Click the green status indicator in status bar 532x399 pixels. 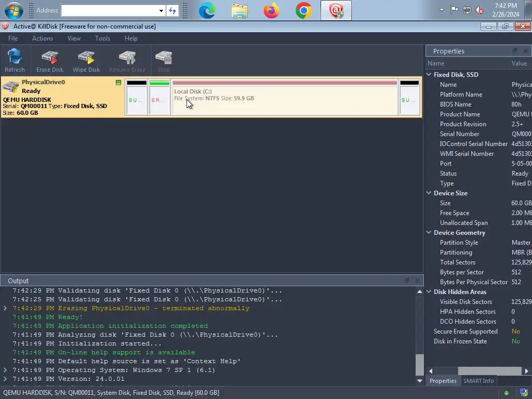[x=507, y=393]
